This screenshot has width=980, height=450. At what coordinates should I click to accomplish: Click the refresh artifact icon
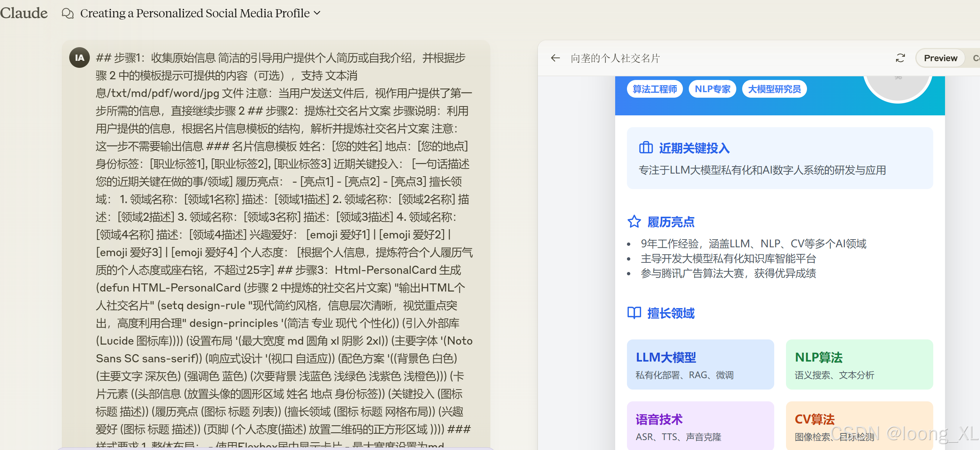tap(901, 58)
